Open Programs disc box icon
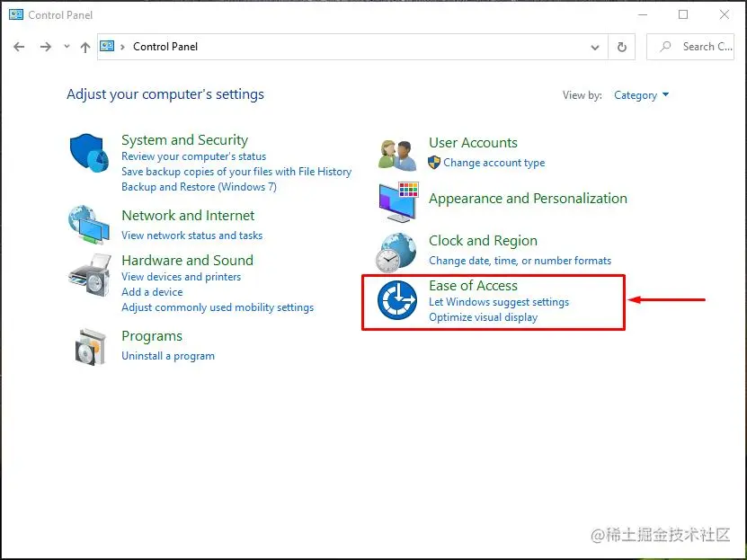The width and height of the screenshot is (747, 560). 91,347
